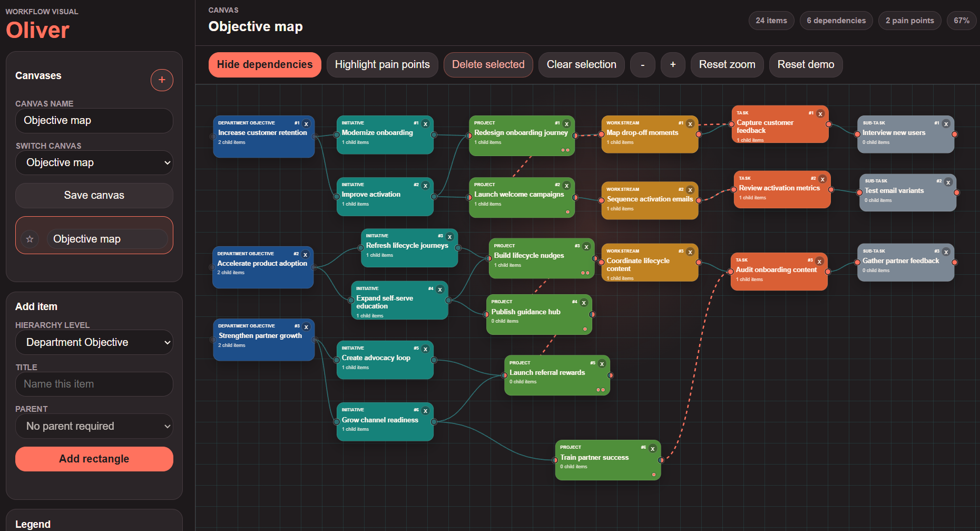Click output connector of Train partner success
The width and height of the screenshot is (980, 531).
[661, 460]
